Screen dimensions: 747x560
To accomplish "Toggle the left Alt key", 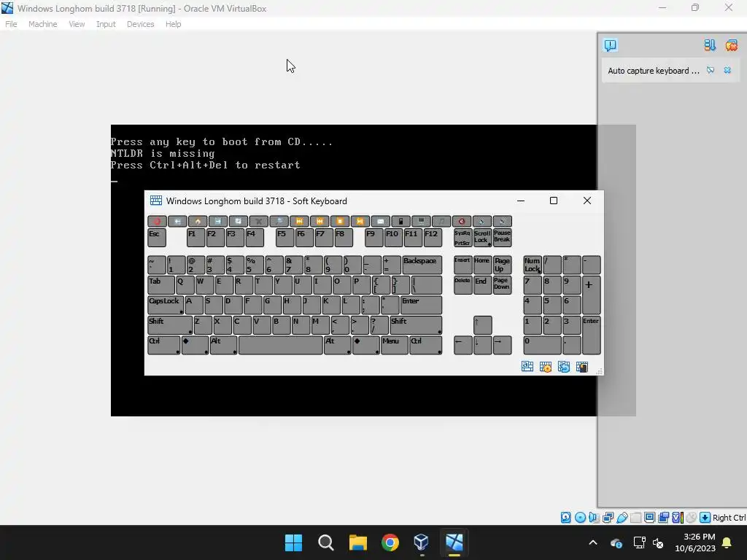I will [x=223, y=345].
